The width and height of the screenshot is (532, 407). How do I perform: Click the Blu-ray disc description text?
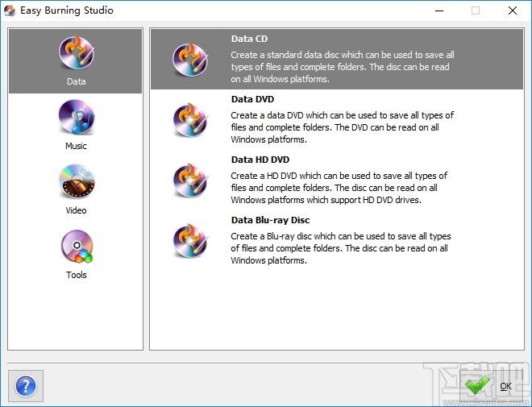point(341,248)
